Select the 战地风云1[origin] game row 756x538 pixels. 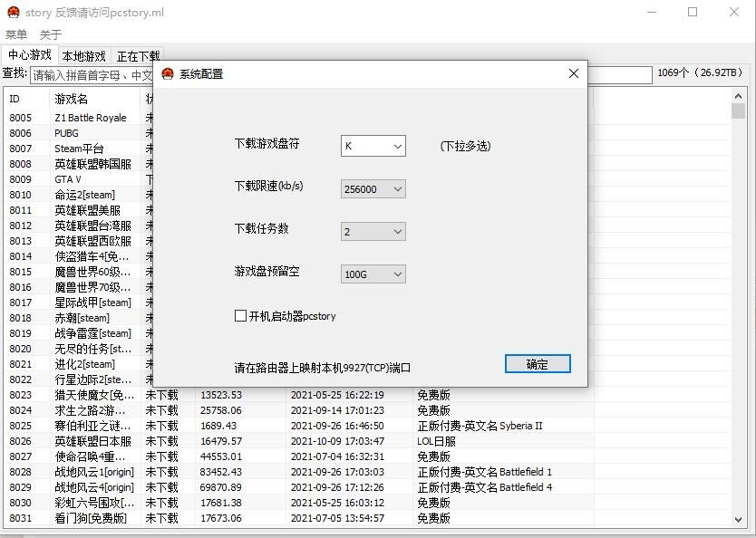click(93, 472)
